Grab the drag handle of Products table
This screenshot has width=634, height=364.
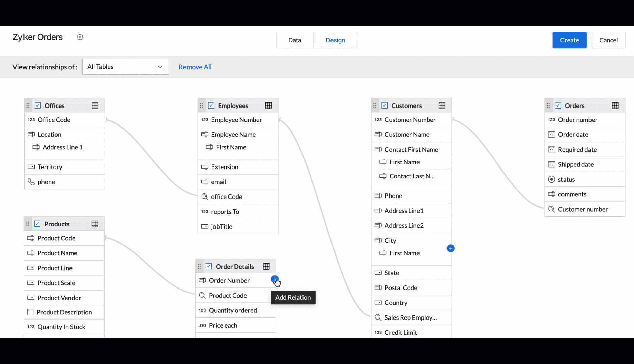(28, 224)
